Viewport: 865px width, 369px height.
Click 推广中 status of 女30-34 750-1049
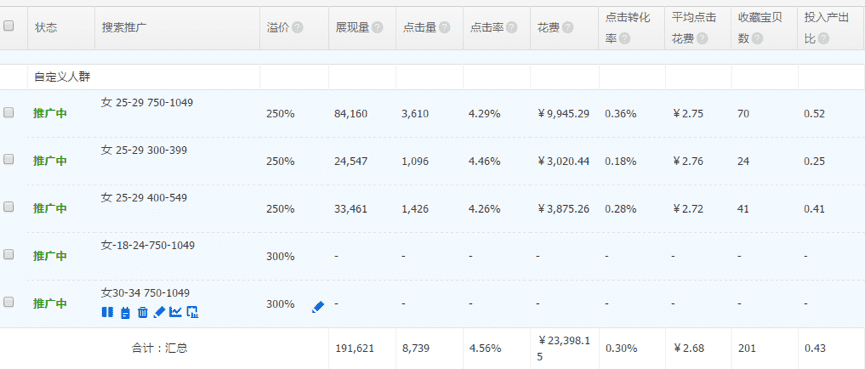pos(50,304)
